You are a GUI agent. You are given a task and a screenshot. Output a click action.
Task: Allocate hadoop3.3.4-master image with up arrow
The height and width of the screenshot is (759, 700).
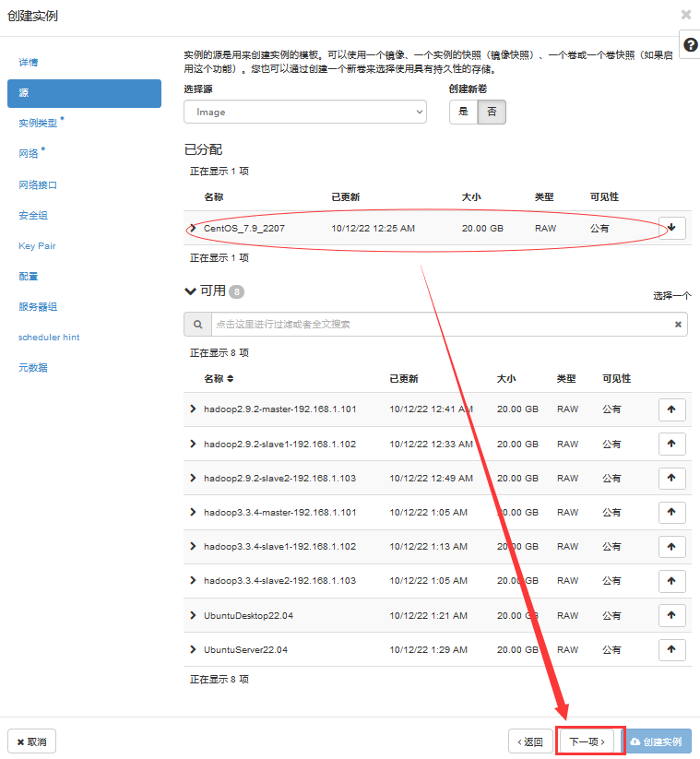(671, 512)
